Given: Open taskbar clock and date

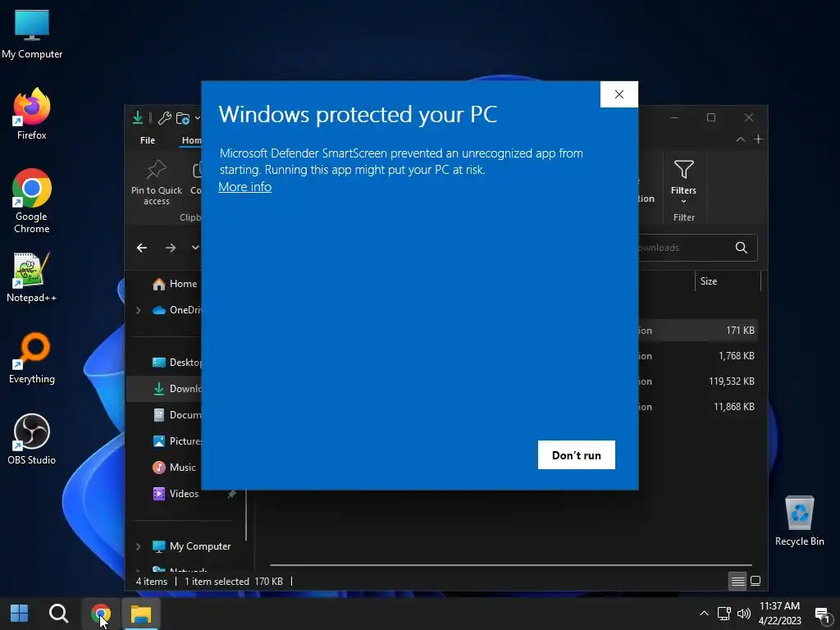Looking at the screenshot, I should (779, 614).
